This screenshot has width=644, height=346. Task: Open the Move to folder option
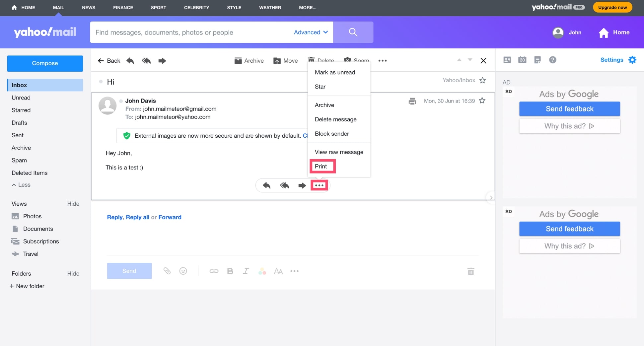(x=285, y=61)
